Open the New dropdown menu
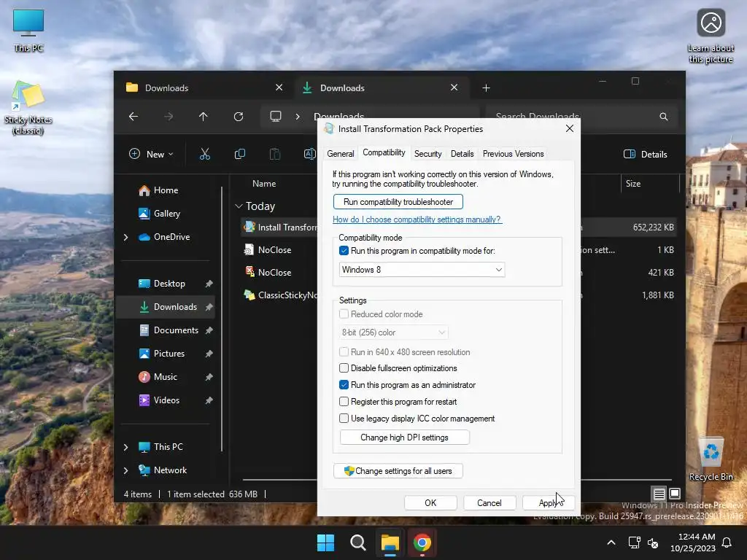The image size is (747, 560). [x=152, y=154]
